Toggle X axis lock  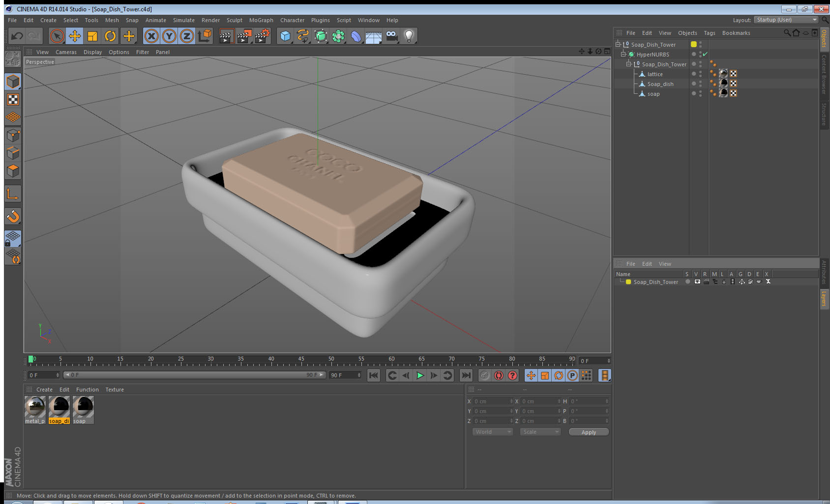tap(151, 36)
